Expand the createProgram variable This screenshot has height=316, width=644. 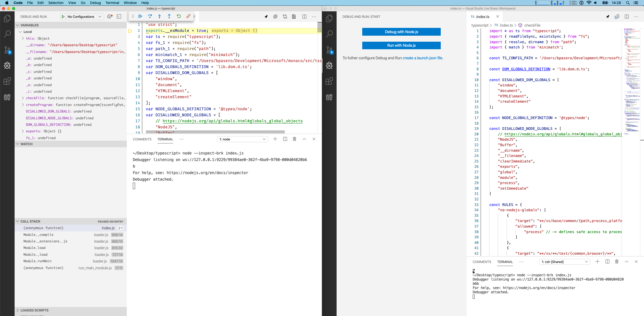pos(23,105)
